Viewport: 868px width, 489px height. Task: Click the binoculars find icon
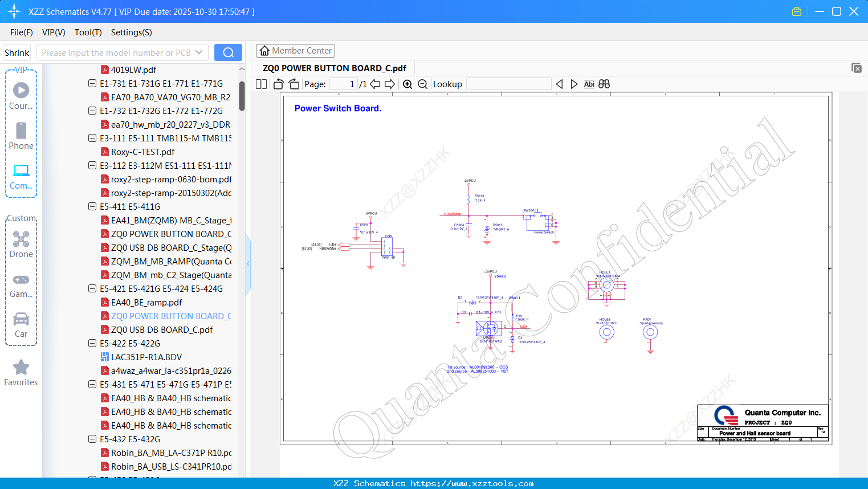(604, 84)
